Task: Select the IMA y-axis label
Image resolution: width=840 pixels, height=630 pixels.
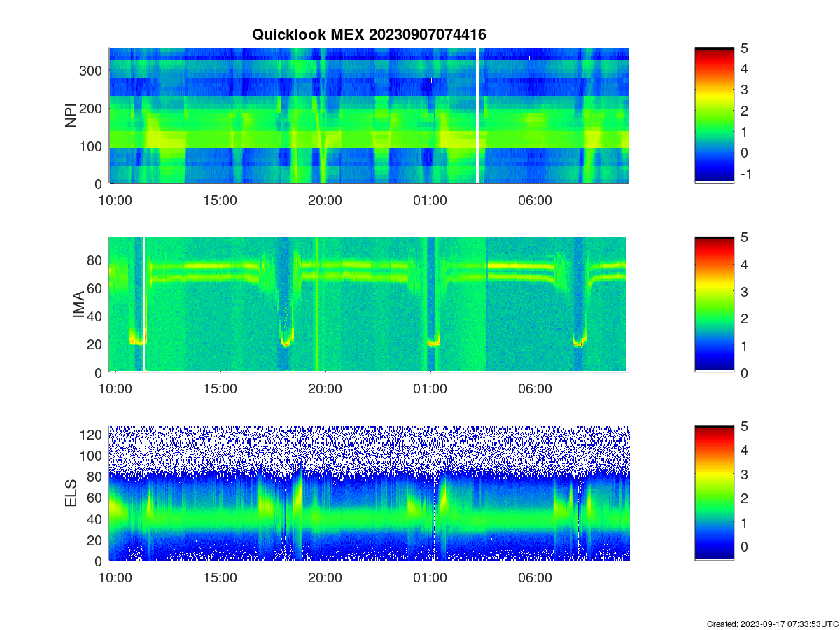Action: pyautogui.click(x=78, y=305)
